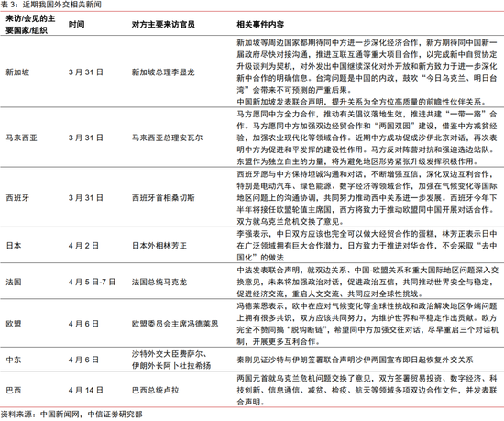Click the official '马来西亚总理安瓦尔'

[x=167, y=138]
